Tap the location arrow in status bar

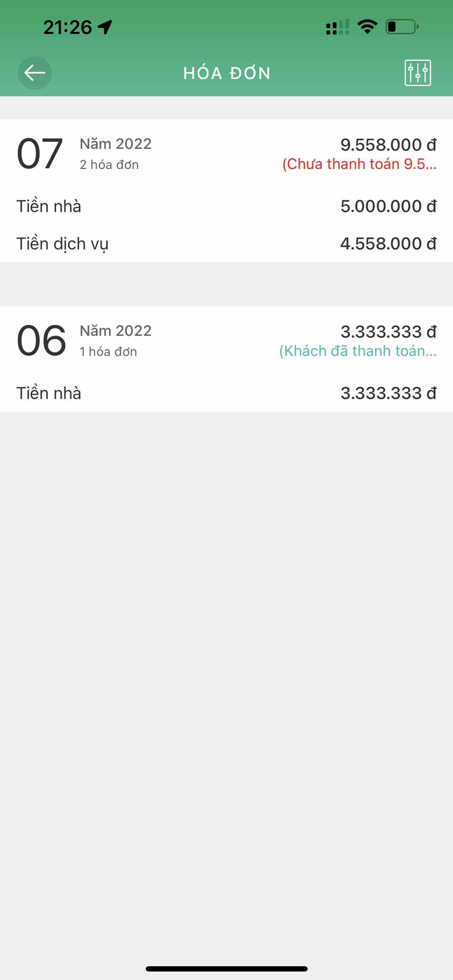[105, 27]
